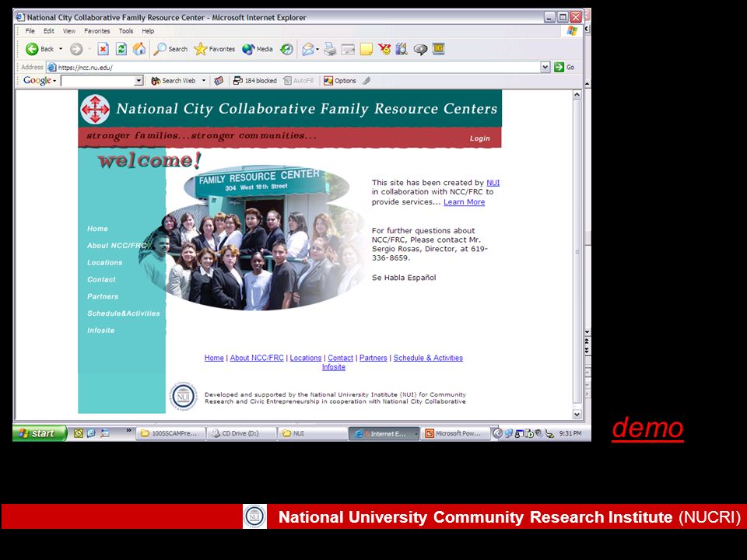Select Locations in the teal sidebar

click(x=105, y=263)
